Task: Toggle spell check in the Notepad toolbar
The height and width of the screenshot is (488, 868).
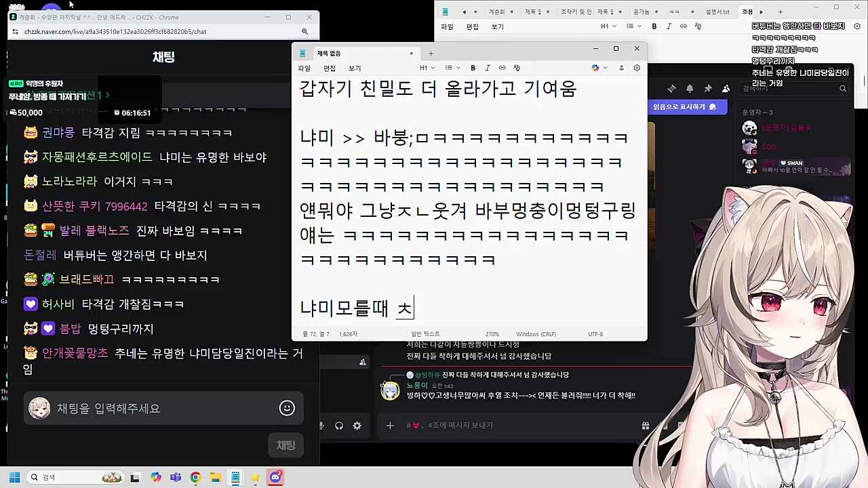Action: [516, 68]
